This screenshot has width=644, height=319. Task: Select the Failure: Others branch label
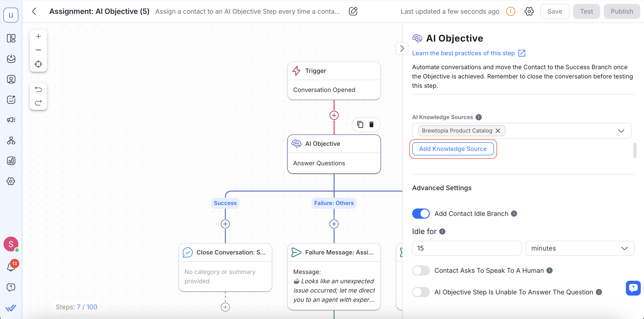coord(334,203)
